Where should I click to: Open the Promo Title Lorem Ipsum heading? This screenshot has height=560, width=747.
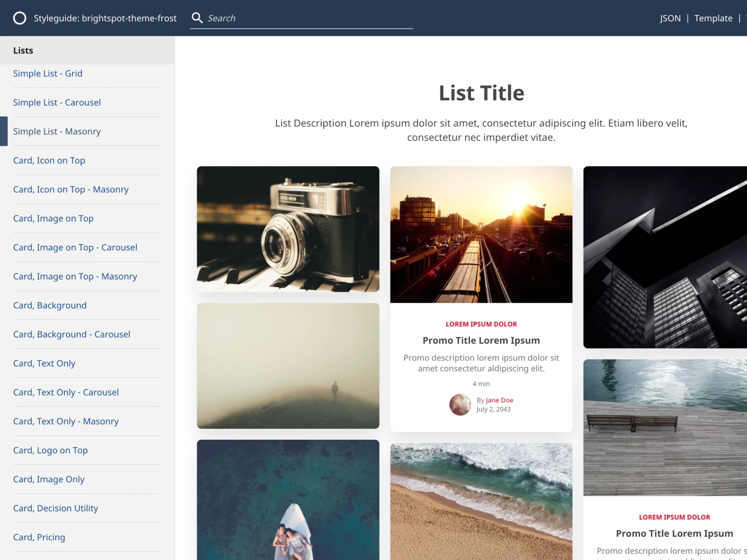pyautogui.click(x=481, y=341)
